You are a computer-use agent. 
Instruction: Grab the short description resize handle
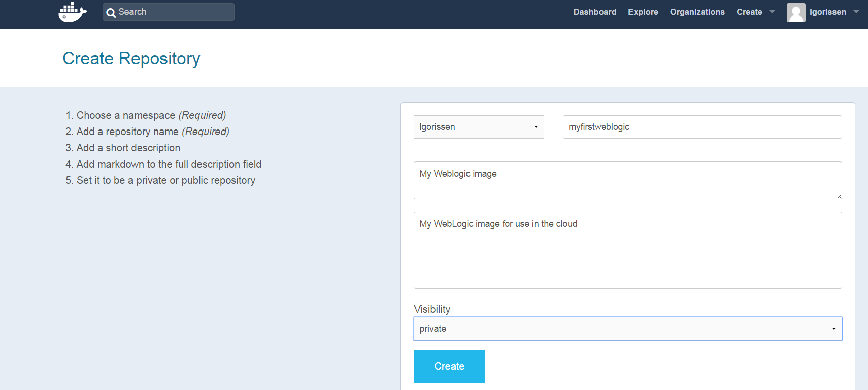point(839,196)
